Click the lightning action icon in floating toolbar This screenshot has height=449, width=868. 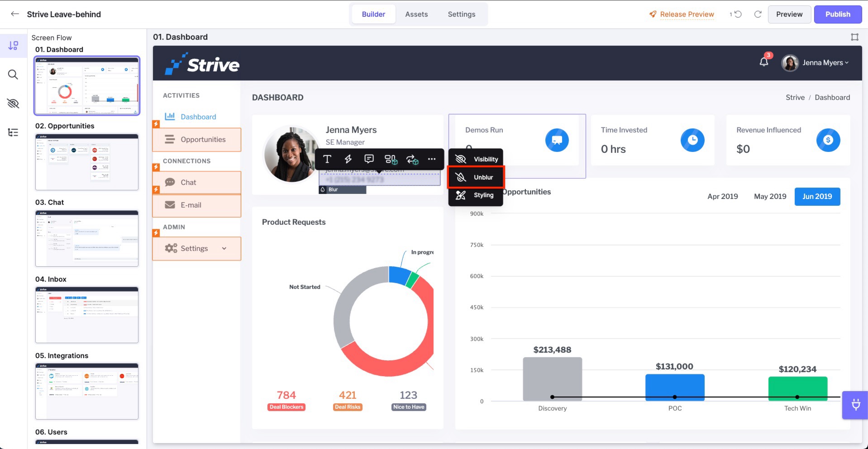pos(348,159)
